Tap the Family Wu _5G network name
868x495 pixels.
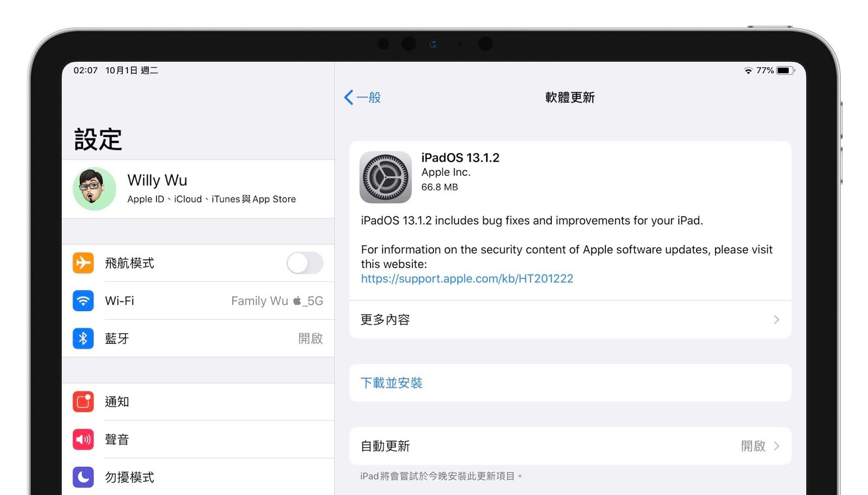tap(277, 301)
